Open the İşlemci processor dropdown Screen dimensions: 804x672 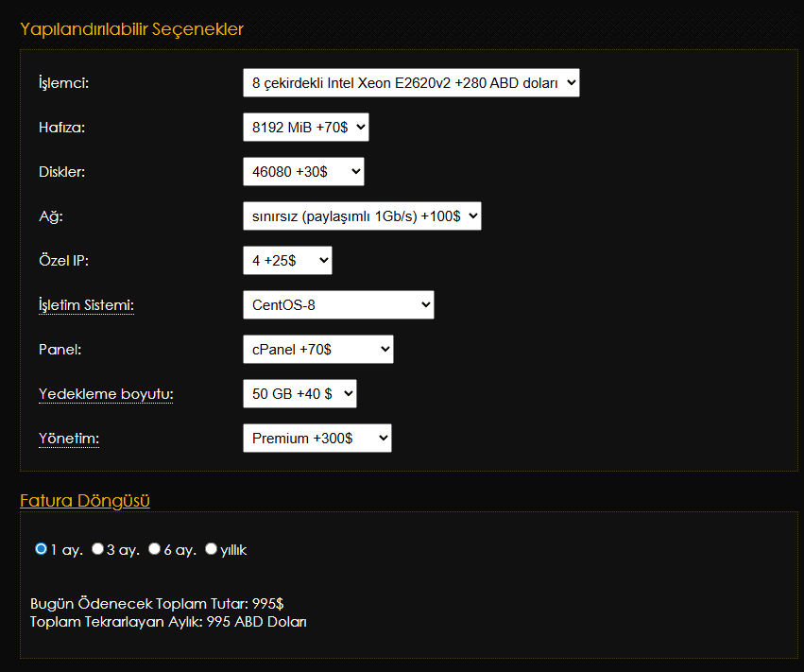point(410,83)
